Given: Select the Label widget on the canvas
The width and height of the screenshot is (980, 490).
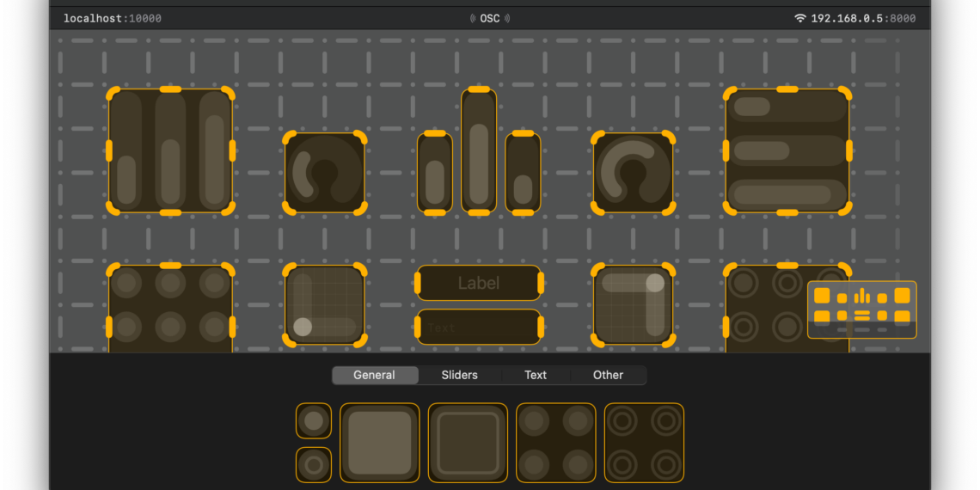Looking at the screenshot, I should (479, 283).
